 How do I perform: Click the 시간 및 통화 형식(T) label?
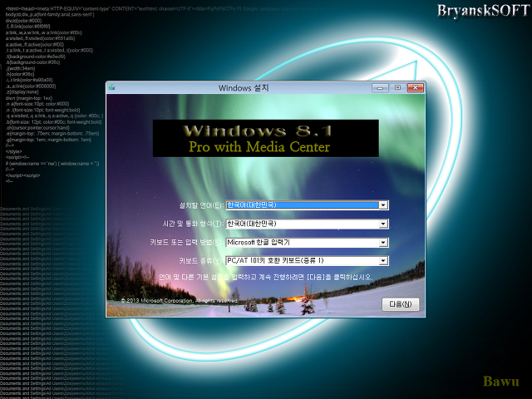click(194, 224)
